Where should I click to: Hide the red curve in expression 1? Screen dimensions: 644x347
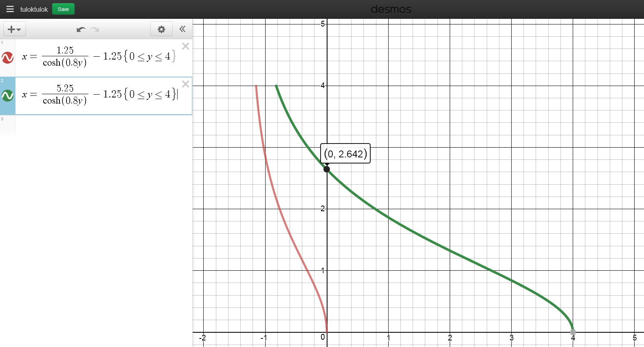(x=8, y=57)
